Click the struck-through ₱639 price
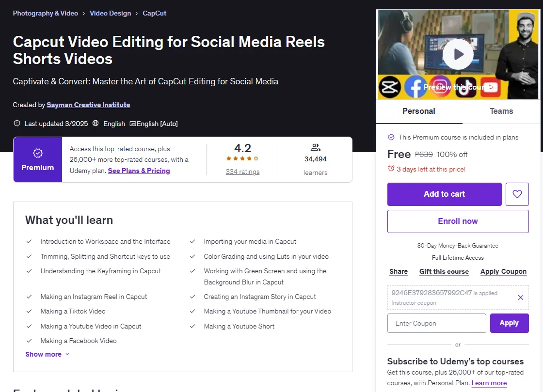This screenshot has width=543, height=392. (424, 154)
